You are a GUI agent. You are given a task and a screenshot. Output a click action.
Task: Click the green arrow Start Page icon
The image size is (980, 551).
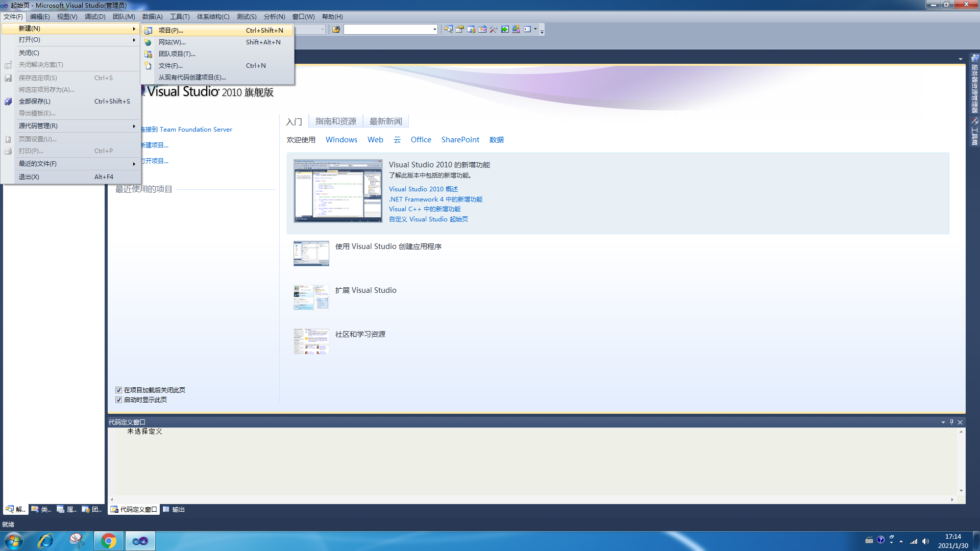coord(504,30)
